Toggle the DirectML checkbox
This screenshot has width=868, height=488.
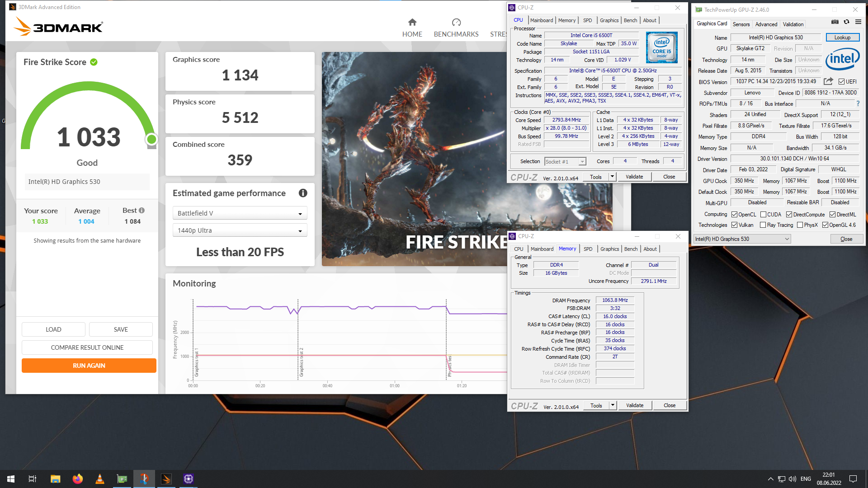[x=832, y=215]
